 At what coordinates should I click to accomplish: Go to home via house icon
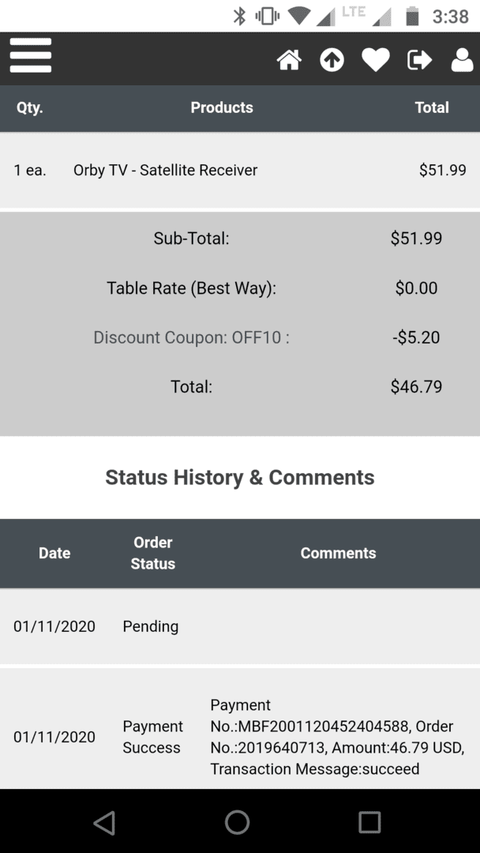[290, 59]
